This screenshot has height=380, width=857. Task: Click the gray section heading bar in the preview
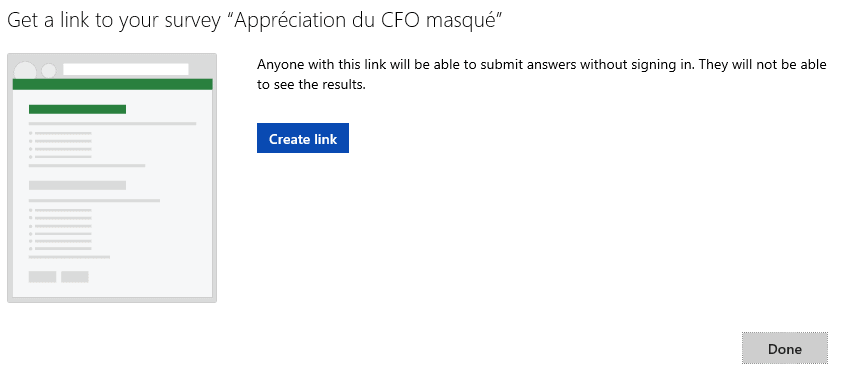coord(78,185)
